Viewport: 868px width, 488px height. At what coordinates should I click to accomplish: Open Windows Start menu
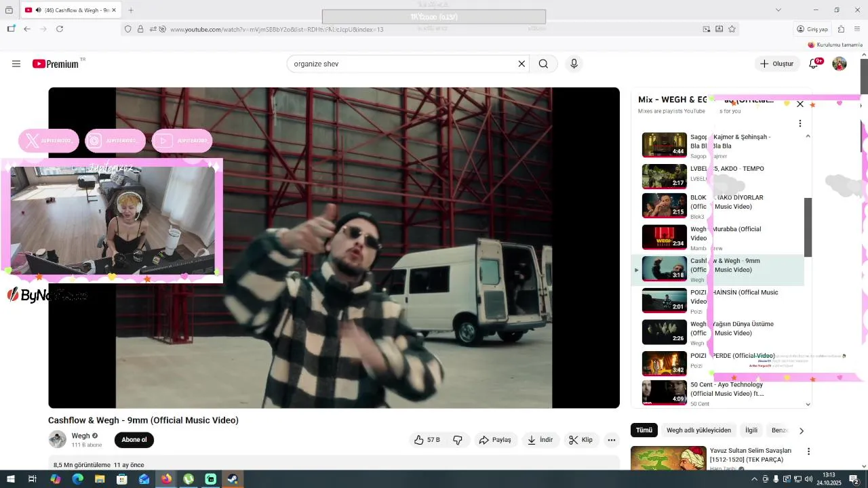[x=11, y=479]
